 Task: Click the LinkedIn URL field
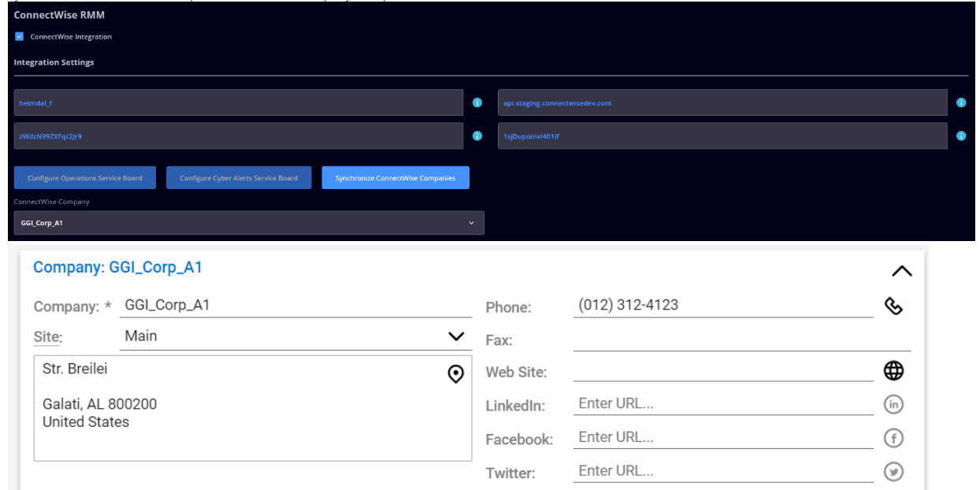coord(723,404)
